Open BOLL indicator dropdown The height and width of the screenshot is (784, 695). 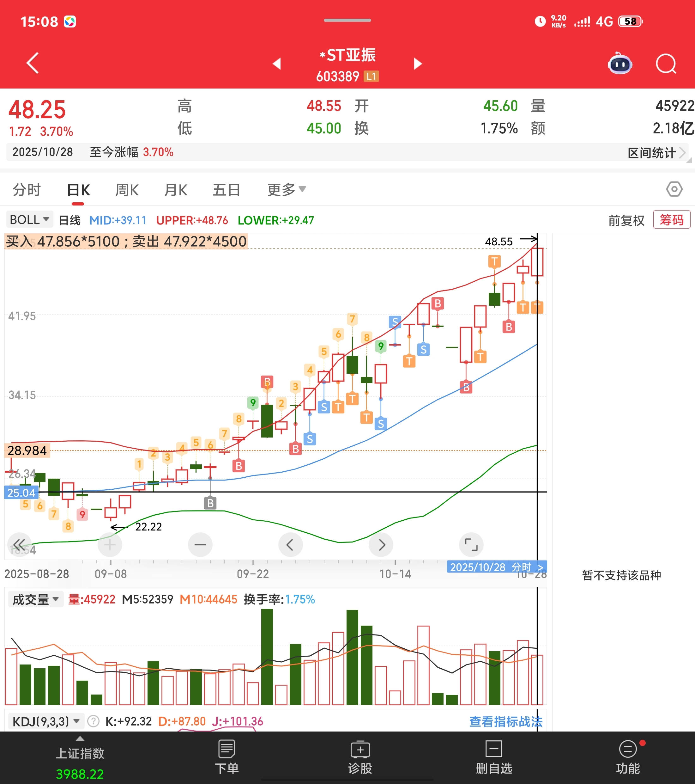[29, 220]
